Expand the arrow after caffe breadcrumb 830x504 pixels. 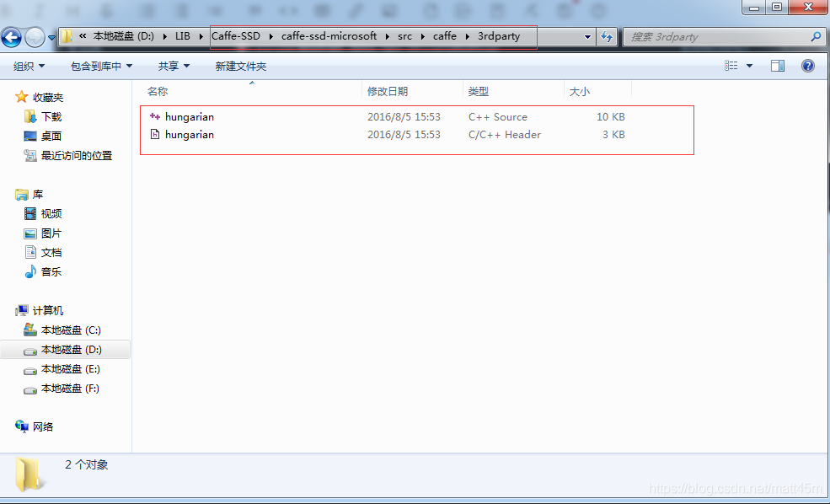[x=467, y=36]
